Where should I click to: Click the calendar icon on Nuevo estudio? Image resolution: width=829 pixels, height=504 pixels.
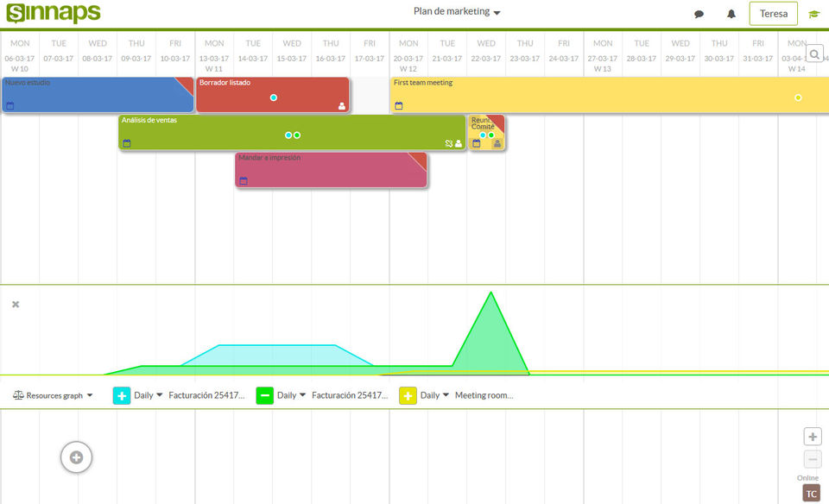(x=10, y=105)
